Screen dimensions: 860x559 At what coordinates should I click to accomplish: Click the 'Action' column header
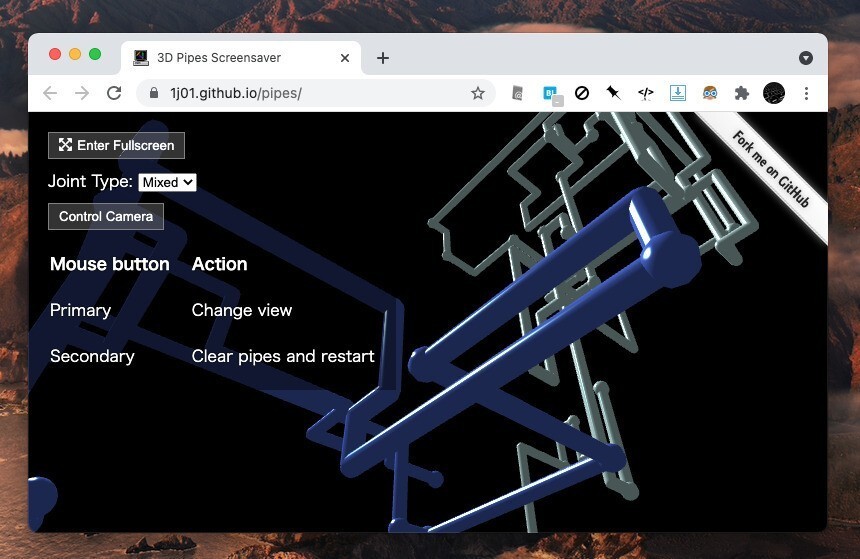[219, 264]
